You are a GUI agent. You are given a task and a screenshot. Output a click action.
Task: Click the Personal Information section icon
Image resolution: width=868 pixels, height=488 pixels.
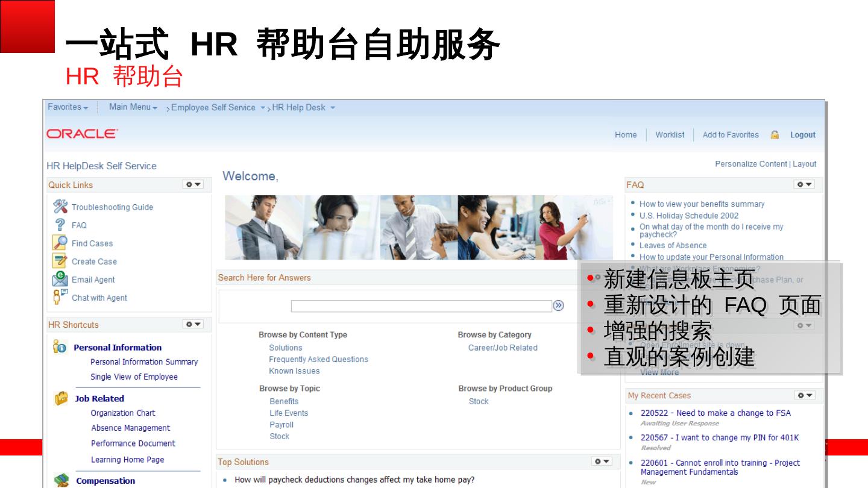60,346
